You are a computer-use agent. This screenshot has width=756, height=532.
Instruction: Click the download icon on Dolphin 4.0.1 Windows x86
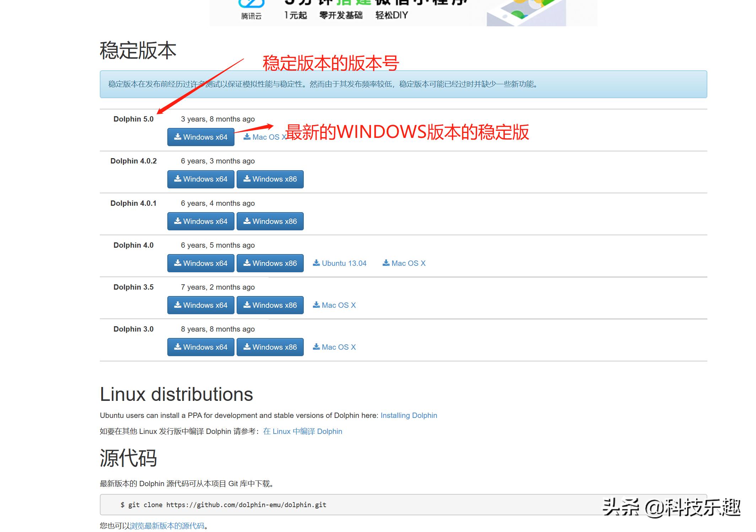pos(247,221)
